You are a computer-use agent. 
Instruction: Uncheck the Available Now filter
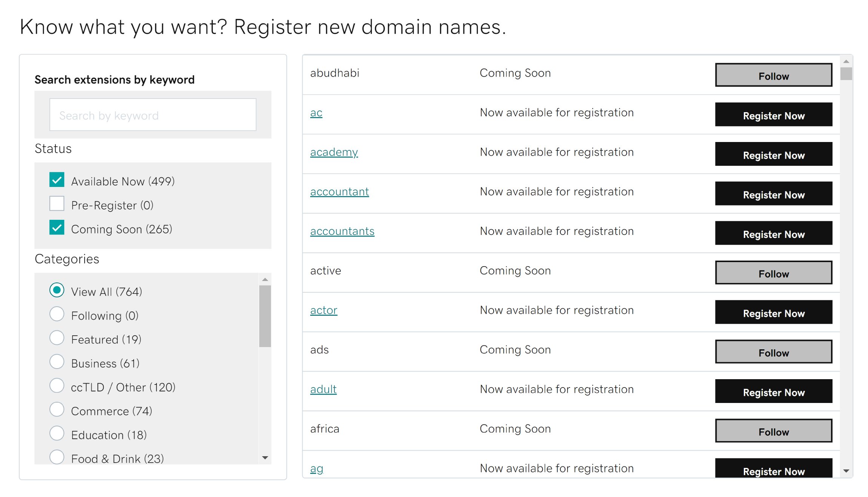pyautogui.click(x=57, y=180)
